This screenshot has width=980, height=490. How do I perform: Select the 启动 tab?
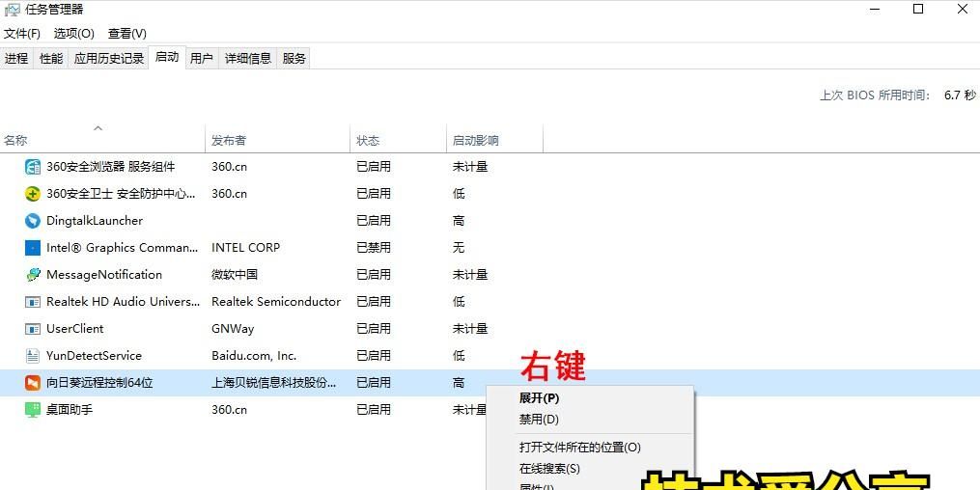click(x=167, y=57)
